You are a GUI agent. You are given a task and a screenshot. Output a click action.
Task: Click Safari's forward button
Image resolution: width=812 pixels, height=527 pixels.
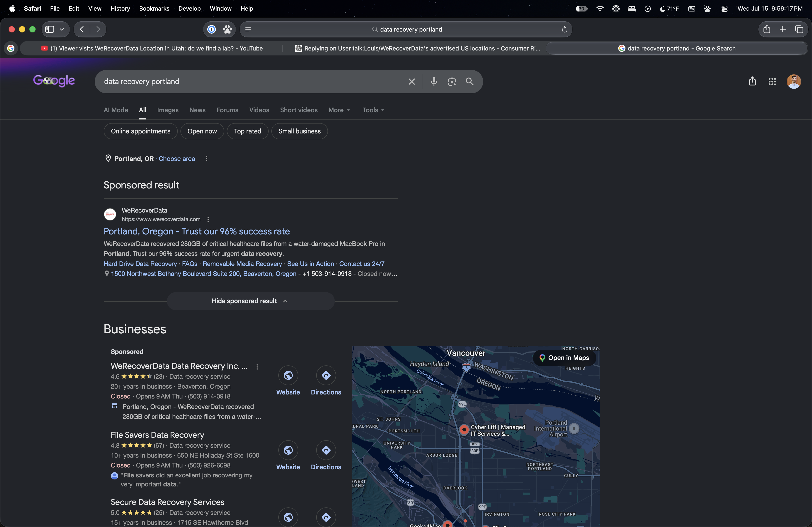(x=98, y=29)
